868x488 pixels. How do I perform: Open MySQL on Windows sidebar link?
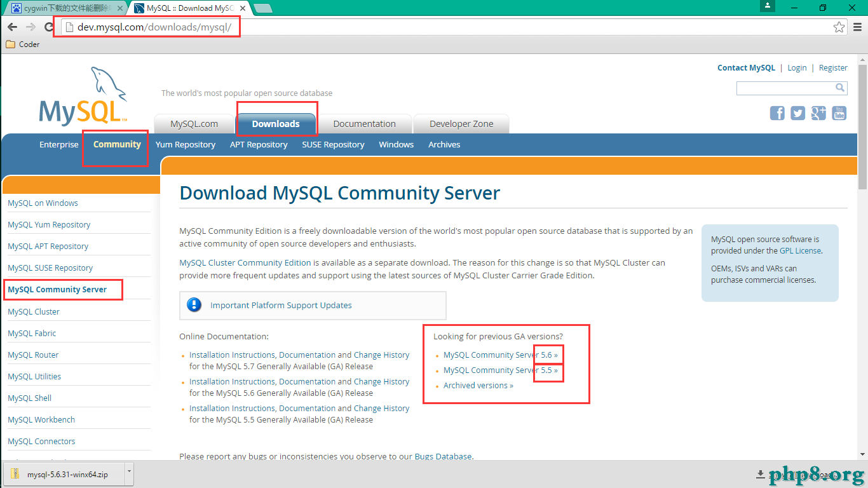pos(43,203)
